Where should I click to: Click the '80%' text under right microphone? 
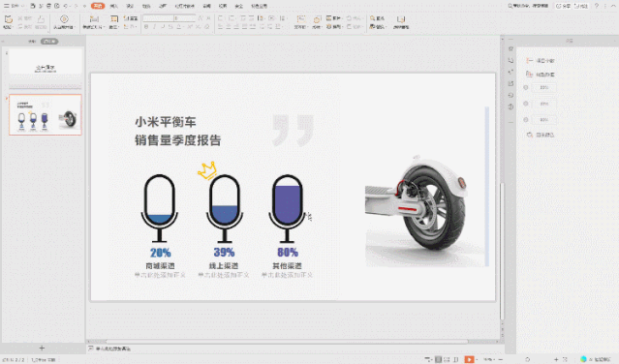pos(288,252)
